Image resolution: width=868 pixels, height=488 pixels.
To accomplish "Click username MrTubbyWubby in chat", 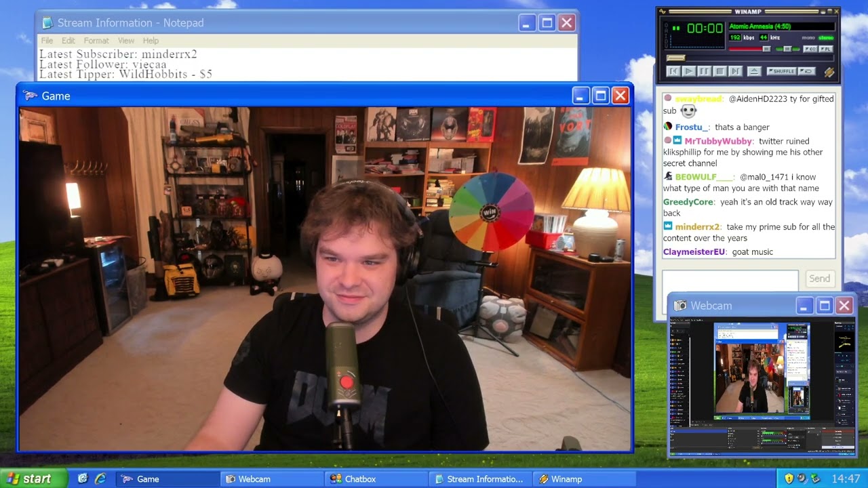I will pos(718,141).
